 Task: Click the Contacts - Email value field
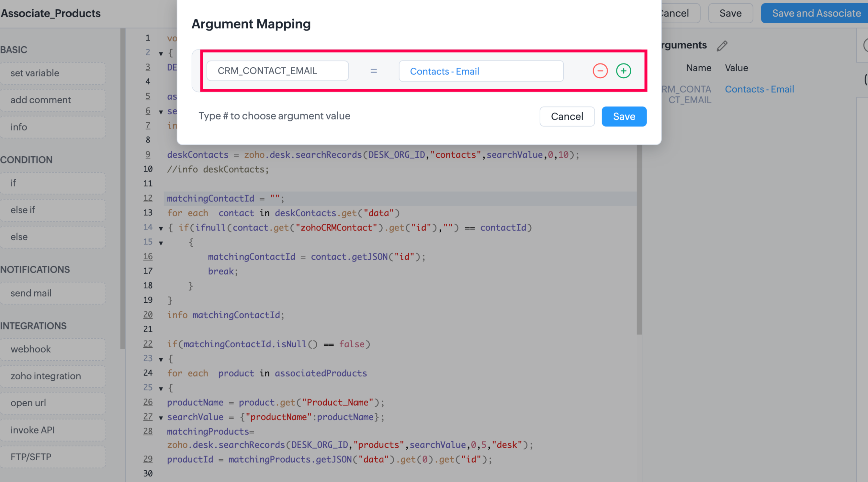481,71
